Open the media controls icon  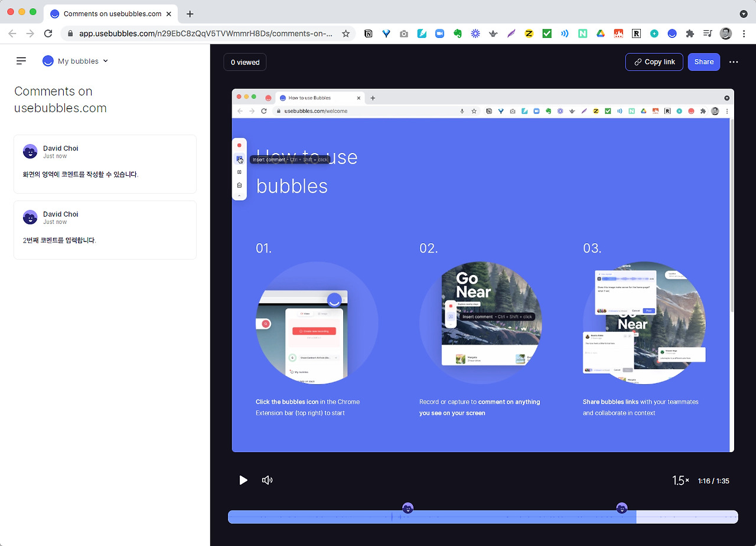pos(708,34)
